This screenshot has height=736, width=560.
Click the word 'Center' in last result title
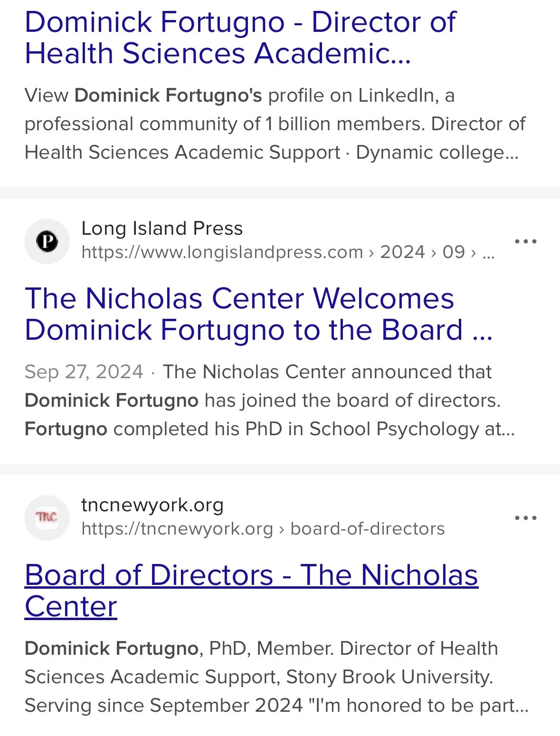coord(71,606)
